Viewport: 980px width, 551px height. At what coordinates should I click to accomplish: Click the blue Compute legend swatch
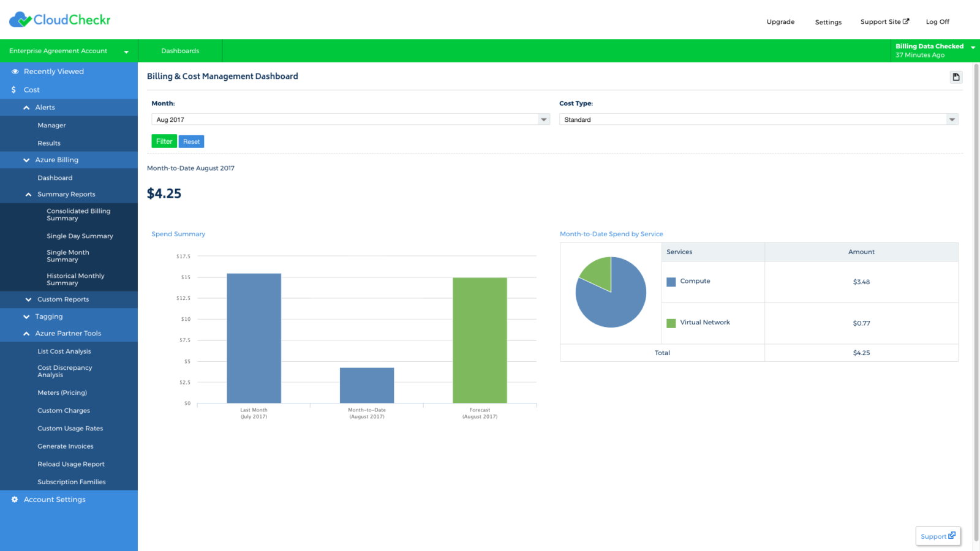[x=671, y=282]
